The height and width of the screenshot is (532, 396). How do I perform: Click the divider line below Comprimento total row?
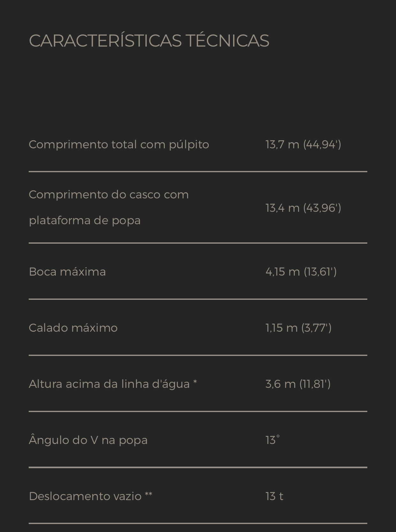pyautogui.click(x=198, y=172)
